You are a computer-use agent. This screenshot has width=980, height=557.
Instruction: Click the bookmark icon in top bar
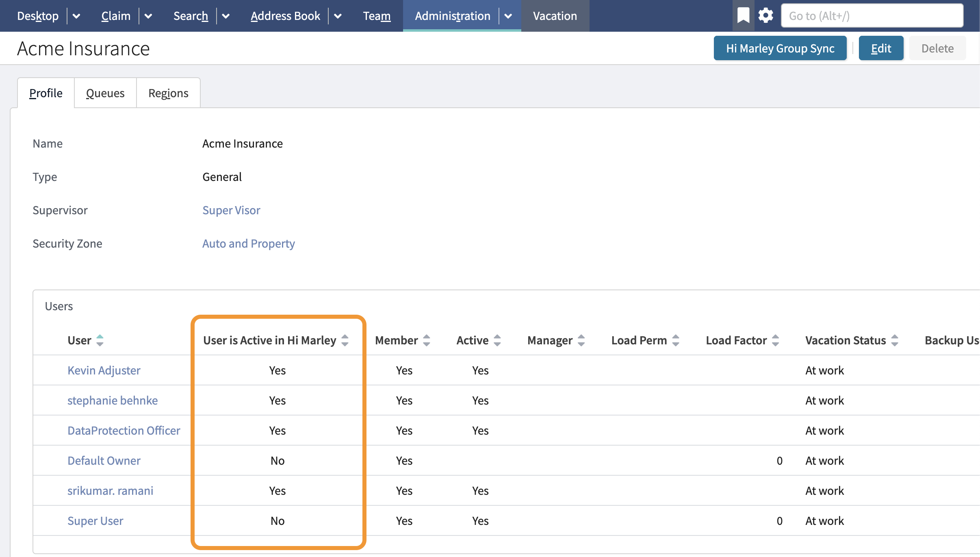click(x=743, y=16)
